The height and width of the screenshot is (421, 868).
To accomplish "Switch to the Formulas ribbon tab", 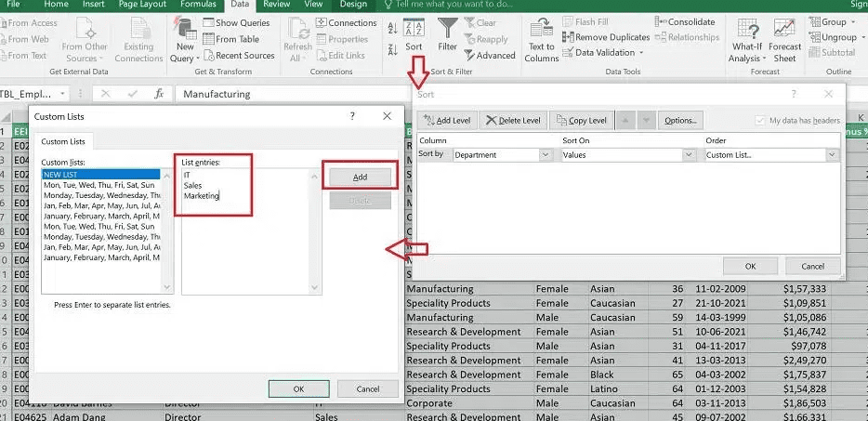I will (198, 5).
